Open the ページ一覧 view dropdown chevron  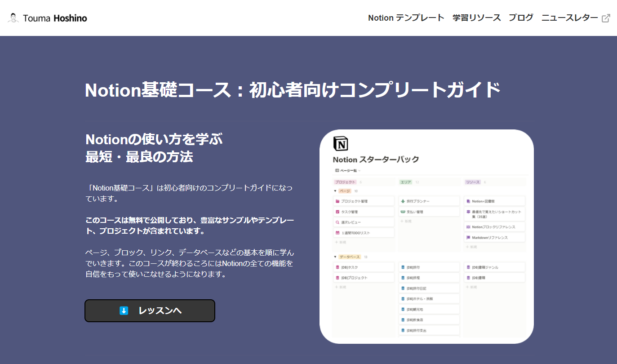(x=360, y=171)
